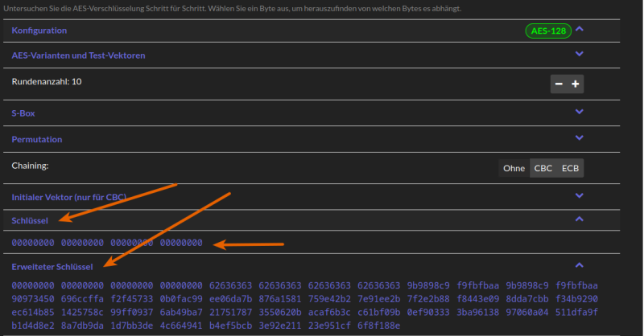Select expanded key word b1d4d8e2

tap(33, 326)
